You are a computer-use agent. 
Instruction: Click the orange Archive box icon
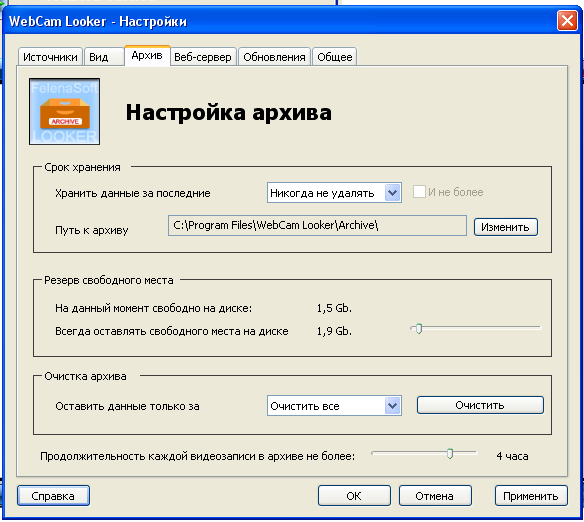[64, 111]
